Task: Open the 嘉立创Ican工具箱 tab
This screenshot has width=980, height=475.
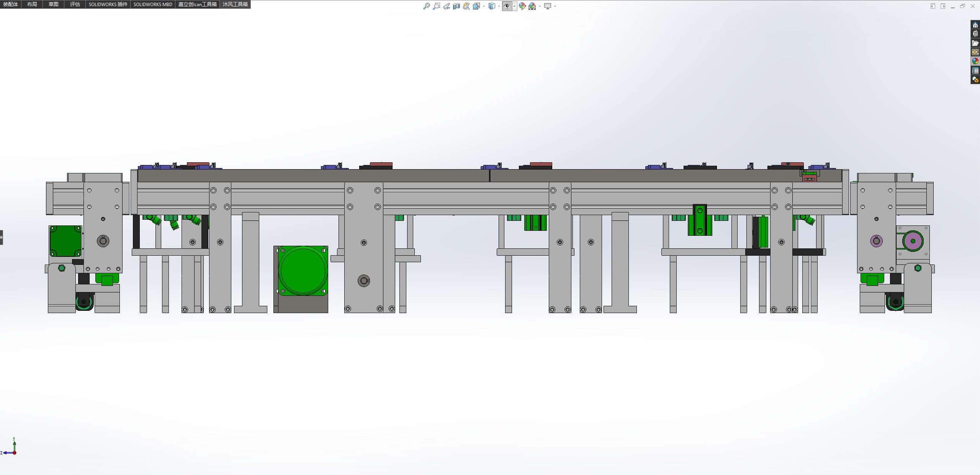Action: (197, 4)
